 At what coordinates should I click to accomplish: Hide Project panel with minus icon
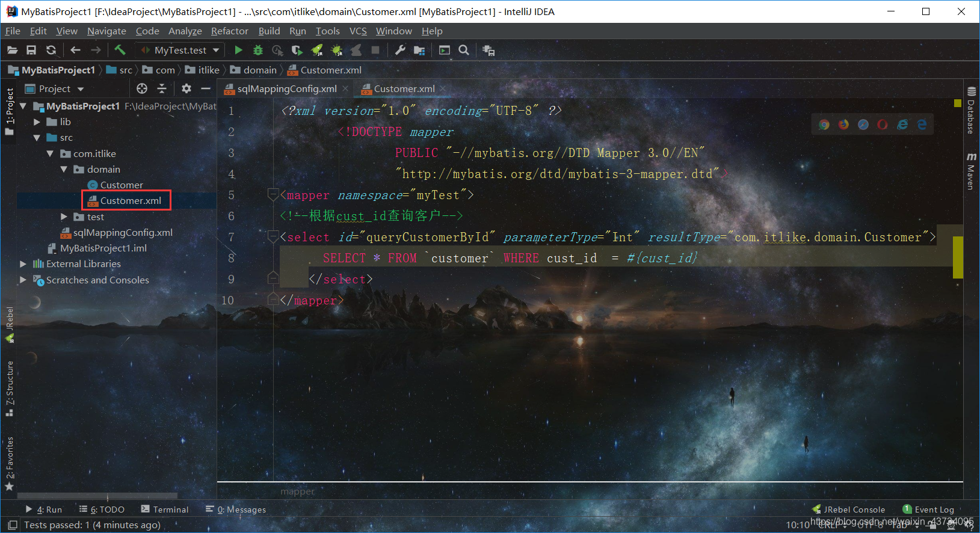click(x=206, y=88)
